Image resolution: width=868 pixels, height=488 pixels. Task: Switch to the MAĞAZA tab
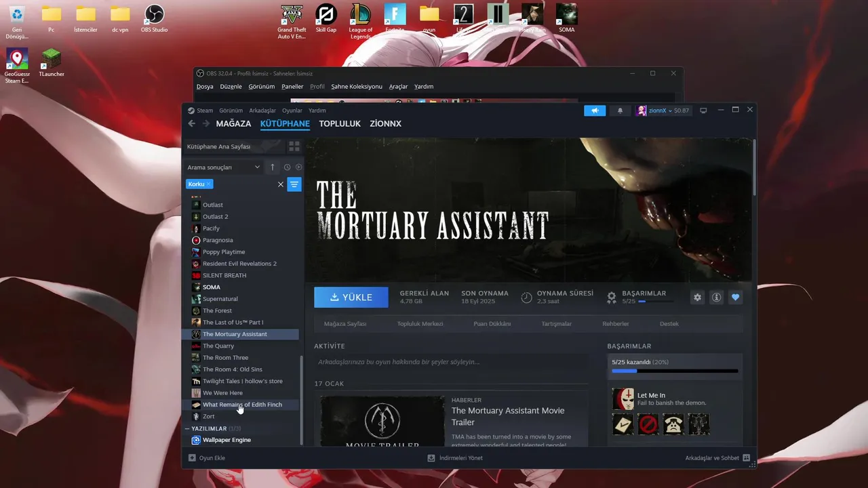point(233,123)
